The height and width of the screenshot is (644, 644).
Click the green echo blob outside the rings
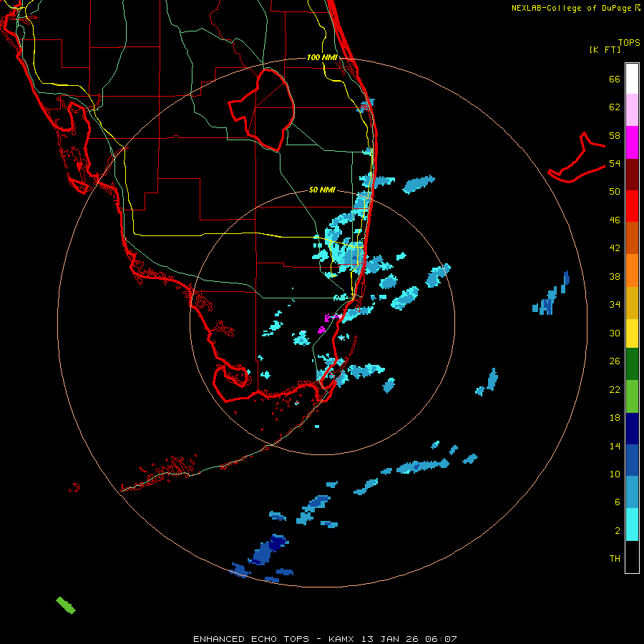(x=66, y=605)
